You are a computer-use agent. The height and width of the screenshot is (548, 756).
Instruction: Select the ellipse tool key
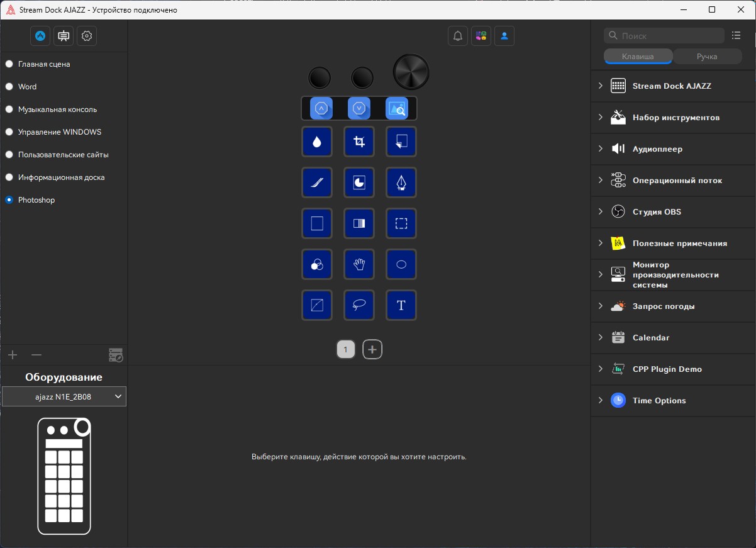click(401, 264)
